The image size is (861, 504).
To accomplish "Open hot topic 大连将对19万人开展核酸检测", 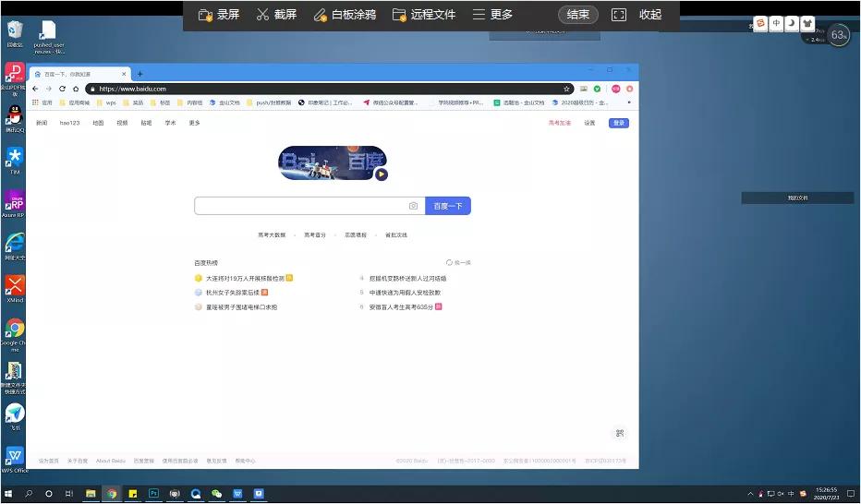I will pyautogui.click(x=245, y=278).
